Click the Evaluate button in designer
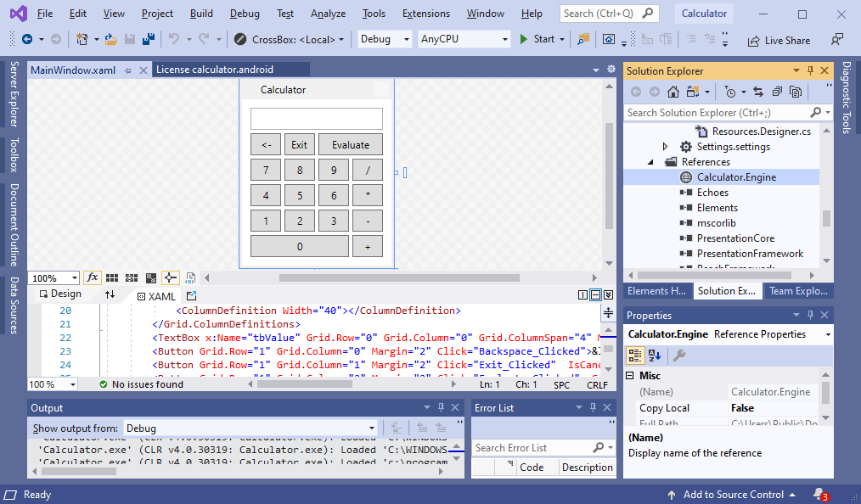This screenshot has width=861, height=504. (351, 145)
